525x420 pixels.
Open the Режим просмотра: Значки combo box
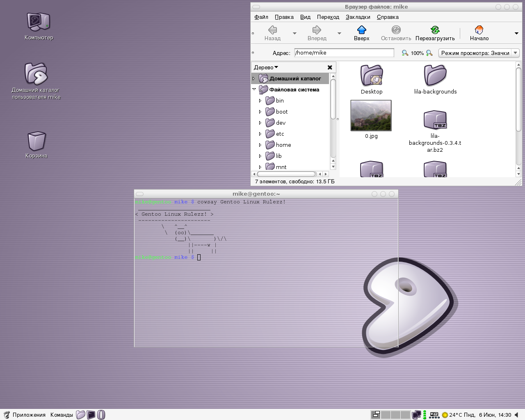point(479,53)
